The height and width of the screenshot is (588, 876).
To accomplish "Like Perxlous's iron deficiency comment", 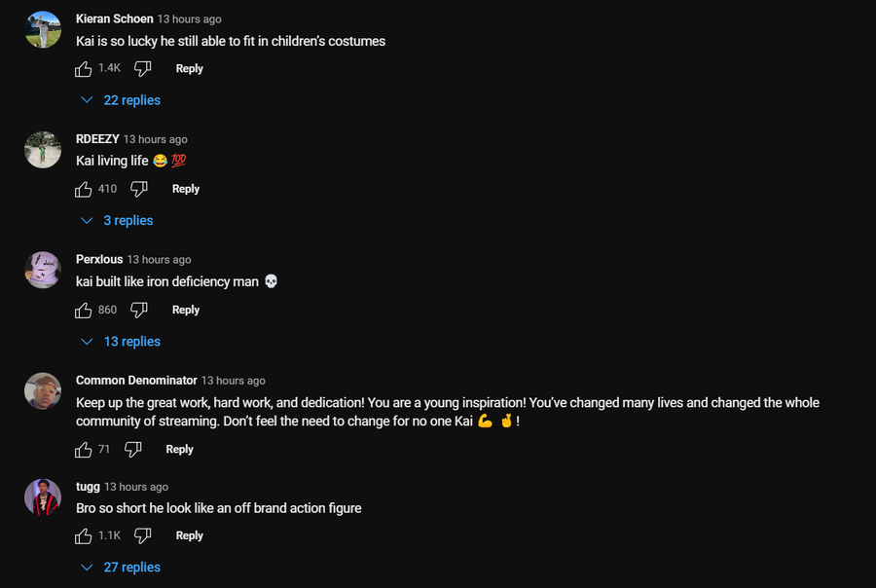I will coord(84,310).
